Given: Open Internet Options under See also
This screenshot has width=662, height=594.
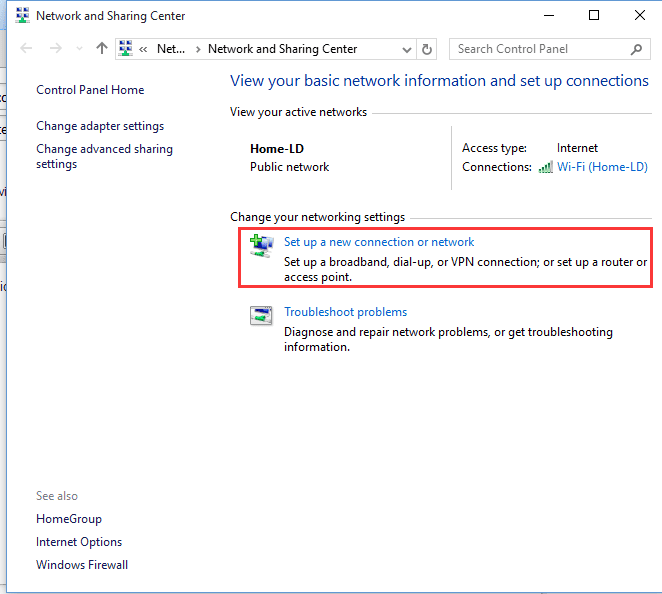Looking at the screenshot, I should 79,542.
